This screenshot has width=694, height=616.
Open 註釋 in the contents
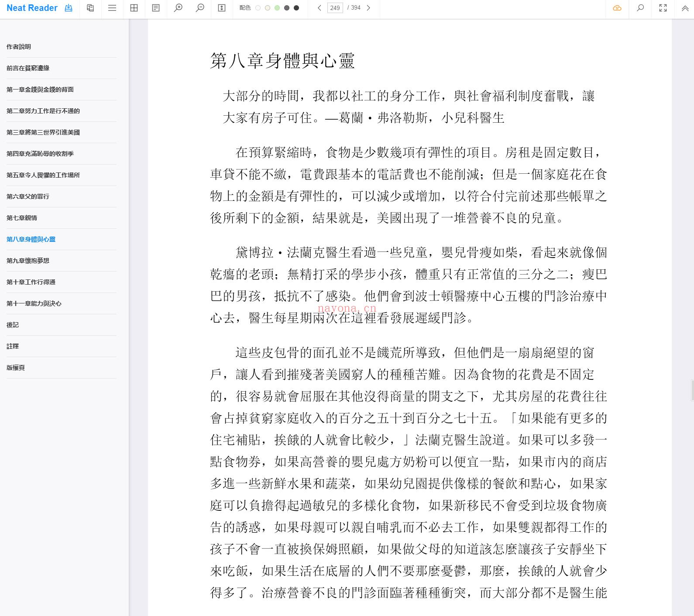click(13, 346)
